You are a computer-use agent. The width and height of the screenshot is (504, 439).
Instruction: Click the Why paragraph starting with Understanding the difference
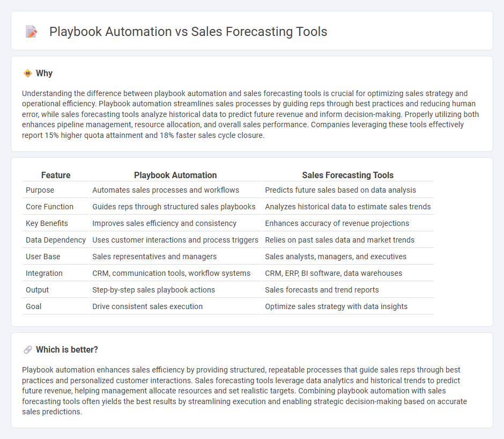(x=250, y=114)
